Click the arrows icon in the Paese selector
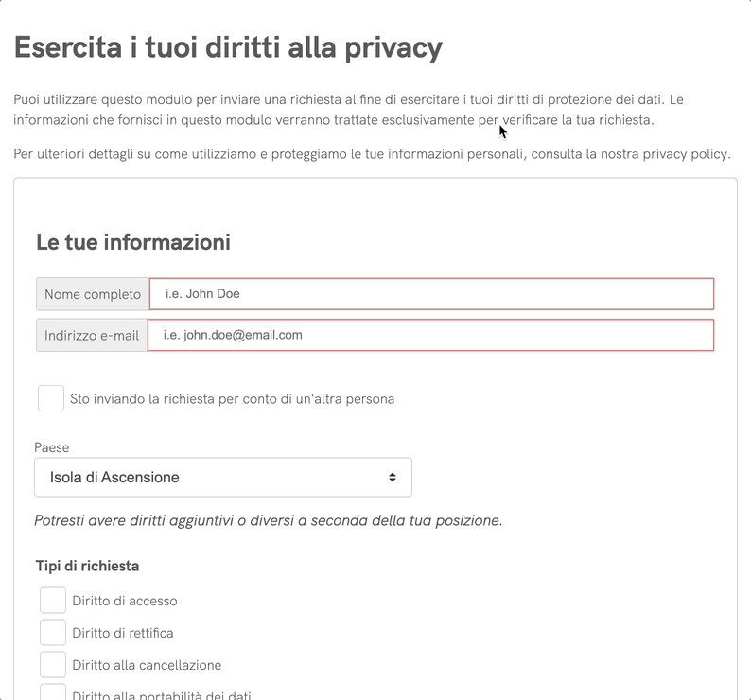Image resolution: width=751 pixels, height=700 pixels. click(393, 478)
